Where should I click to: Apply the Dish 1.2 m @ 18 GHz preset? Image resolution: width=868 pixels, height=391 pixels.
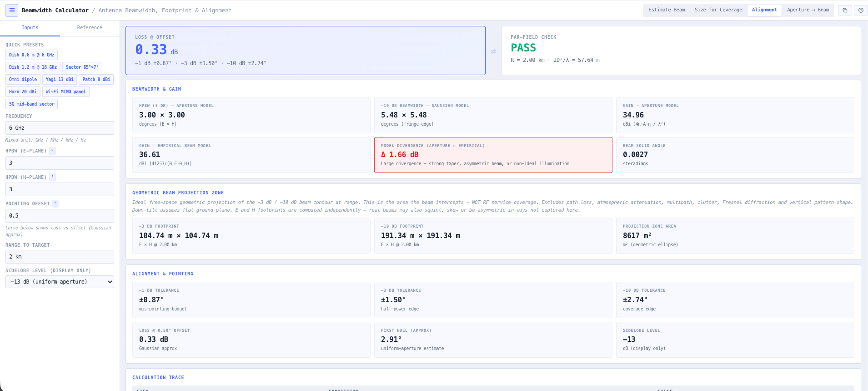(x=33, y=67)
